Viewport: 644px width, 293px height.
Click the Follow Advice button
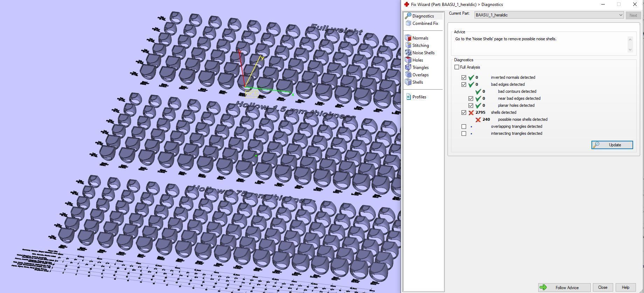pyautogui.click(x=564, y=287)
